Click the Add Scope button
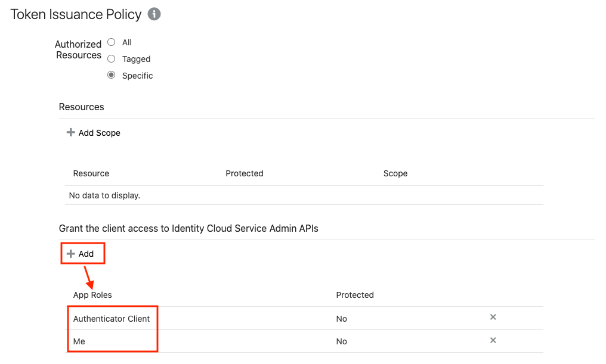 pos(94,133)
